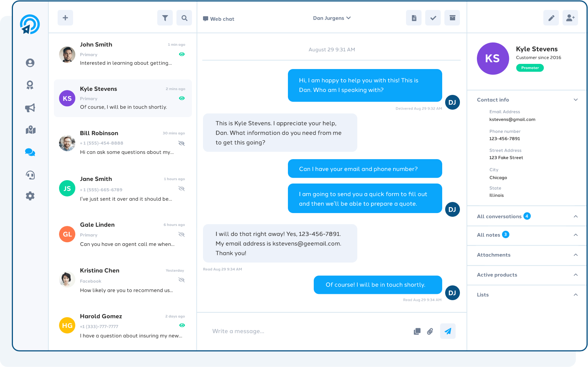The image size is (588, 367).
Task: Click the paper plane send icon
Action: click(x=448, y=331)
